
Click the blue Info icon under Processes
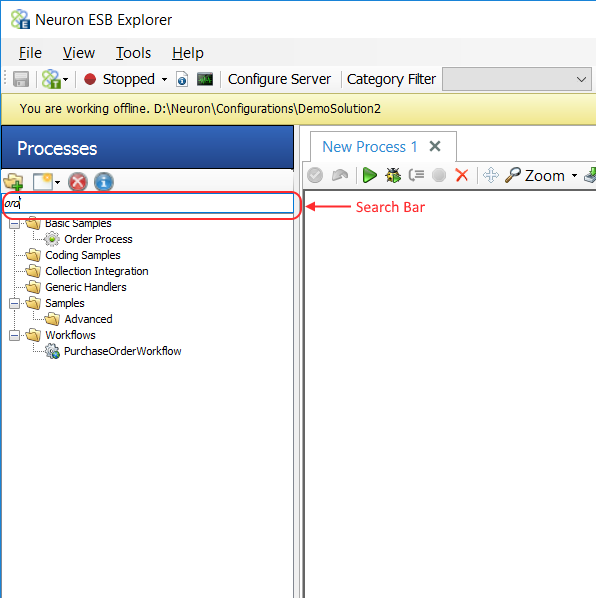(x=104, y=182)
